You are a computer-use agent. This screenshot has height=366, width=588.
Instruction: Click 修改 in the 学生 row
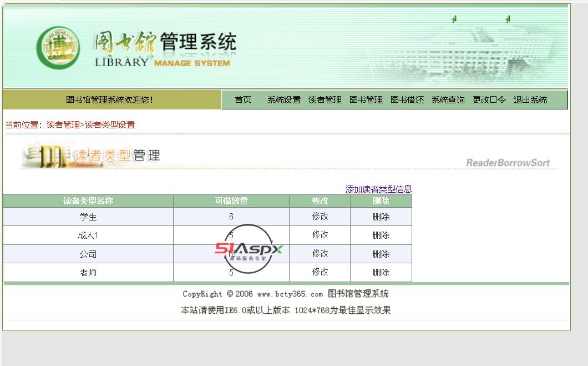(x=320, y=216)
